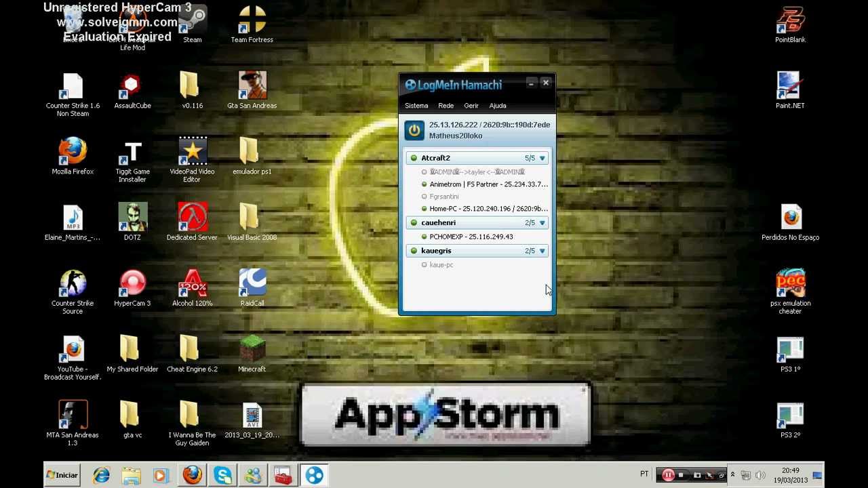Open YouTube Broadcast Yourself shortcut
The height and width of the screenshot is (488, 868).
coord(73,359)
